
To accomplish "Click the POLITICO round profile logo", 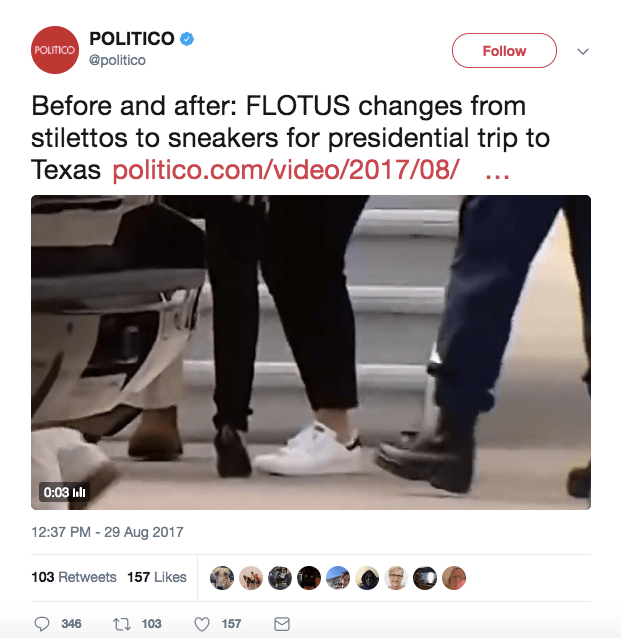I will click(x=55, y=50).
